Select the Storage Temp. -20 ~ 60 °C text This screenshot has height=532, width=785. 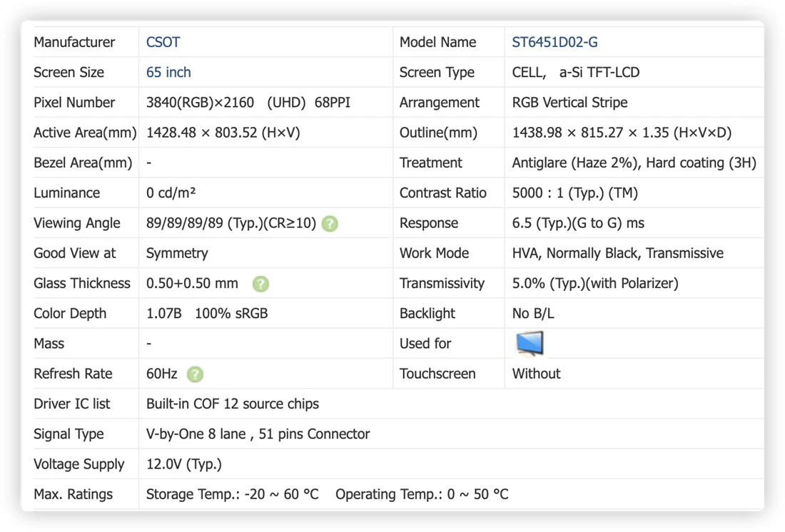click(x=233, y=494)
